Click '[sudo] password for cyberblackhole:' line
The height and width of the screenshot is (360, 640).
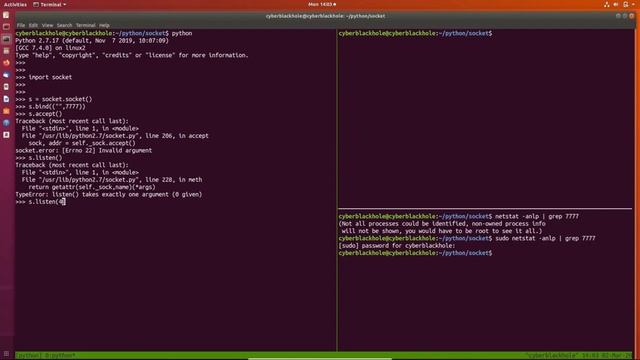point(397,246)
